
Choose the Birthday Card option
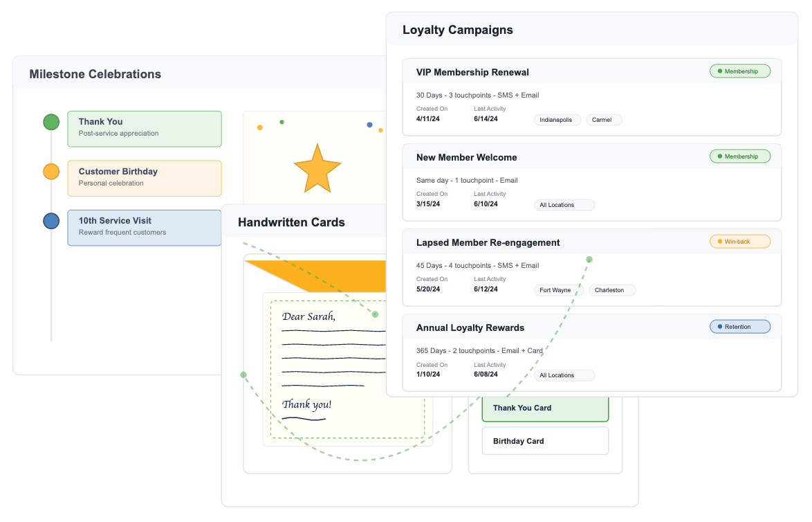[545, 441]
